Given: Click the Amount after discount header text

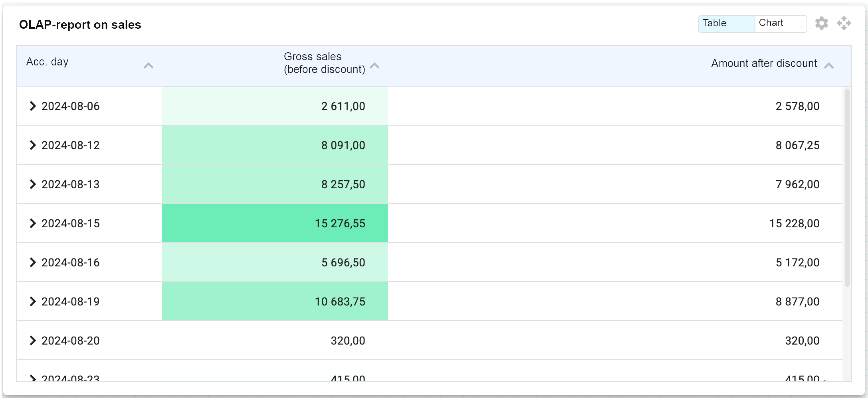Looking at the screenshot, I should pyautogui.click(x=764, y=63).
